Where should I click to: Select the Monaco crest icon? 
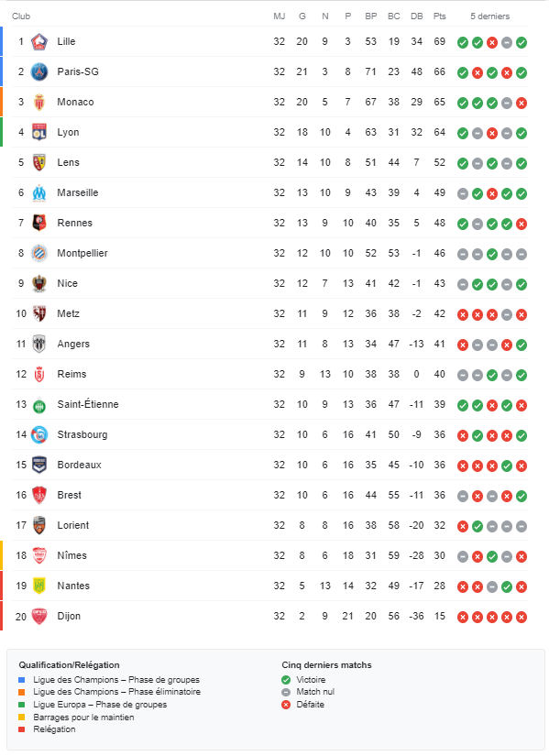pos(39,103)
